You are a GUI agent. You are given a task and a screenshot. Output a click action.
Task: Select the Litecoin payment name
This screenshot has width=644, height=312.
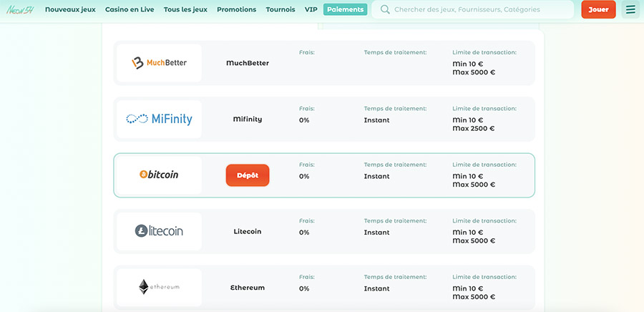pyautogui.click(x=248, y=232)
